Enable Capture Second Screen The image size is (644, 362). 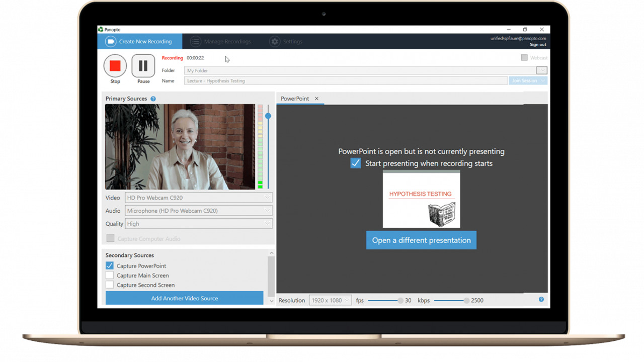pos(109,285)
